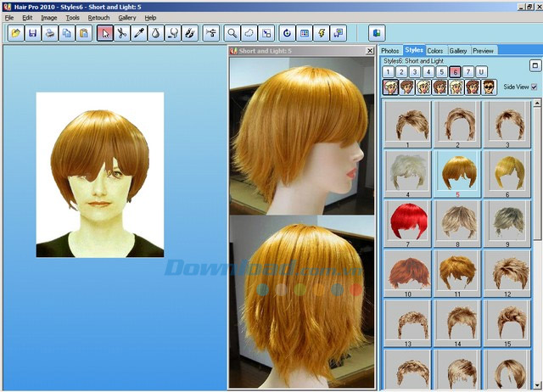Click scroll up arrow of styles list
The image size is (543, 392).
pyautogui.click(x=537, y=103)
